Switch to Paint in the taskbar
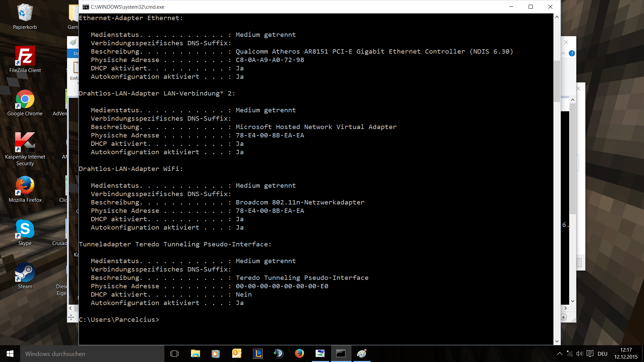Image resolution: width=644 pixels, height=362 pixels. point(362,354)
